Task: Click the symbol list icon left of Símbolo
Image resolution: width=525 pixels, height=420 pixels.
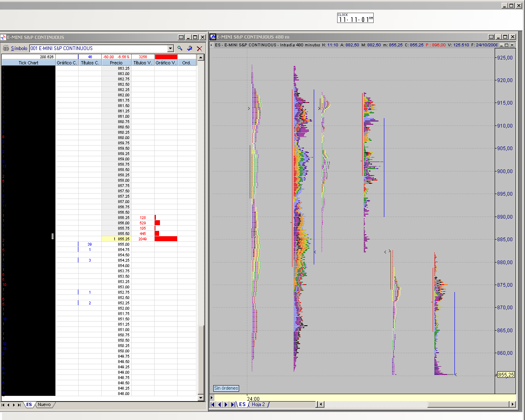Action: [6, 48]
